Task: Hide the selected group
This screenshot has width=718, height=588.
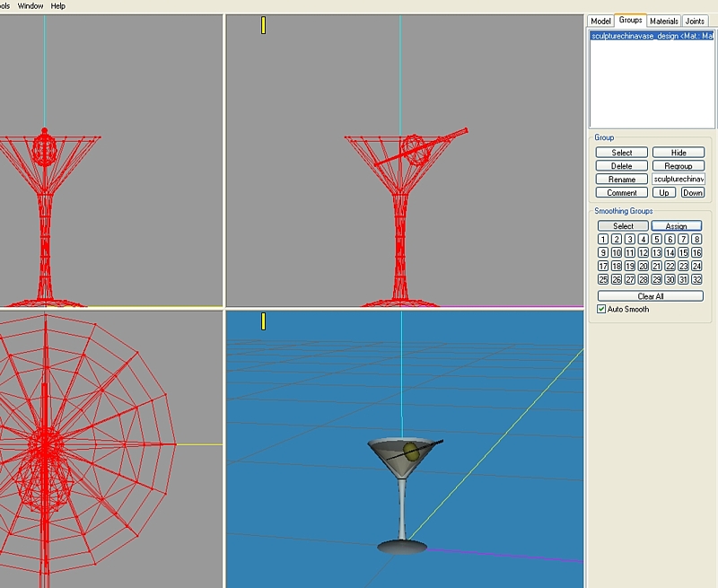Action: [x=679, y=153]
